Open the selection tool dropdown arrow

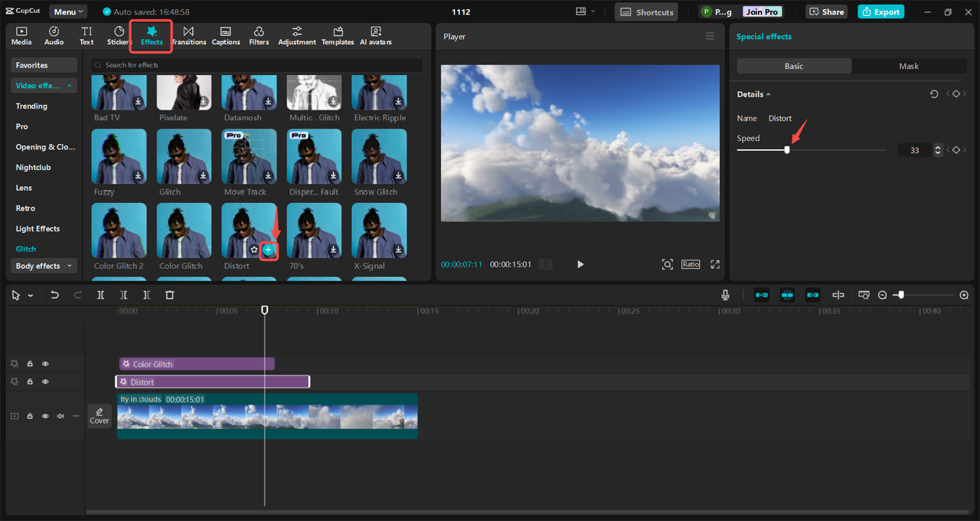click(31, 295)
